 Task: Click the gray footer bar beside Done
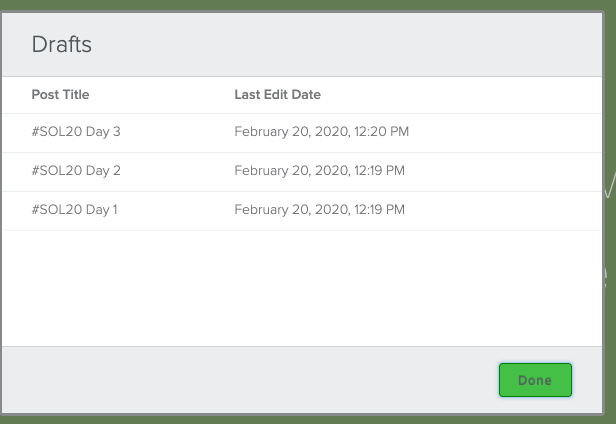point(250,380)
